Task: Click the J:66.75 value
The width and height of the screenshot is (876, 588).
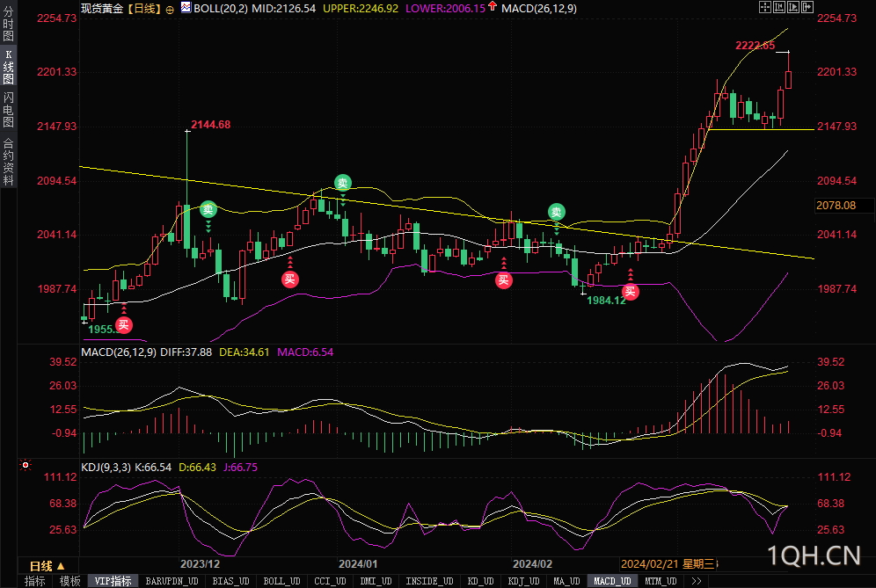Action: pyautogui.click(x=241, y=468)
